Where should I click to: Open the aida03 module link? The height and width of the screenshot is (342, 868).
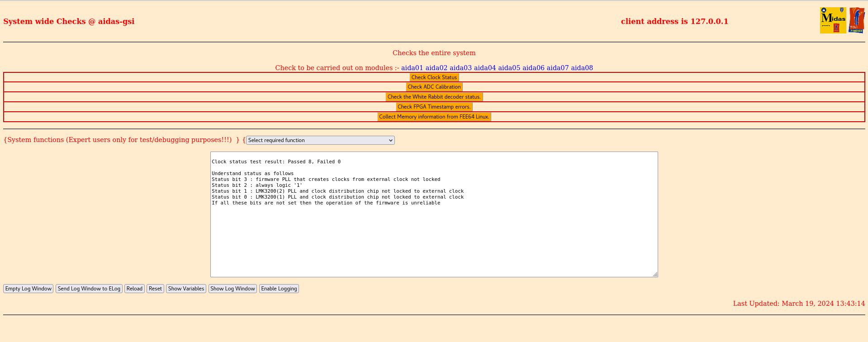(460, 68)
